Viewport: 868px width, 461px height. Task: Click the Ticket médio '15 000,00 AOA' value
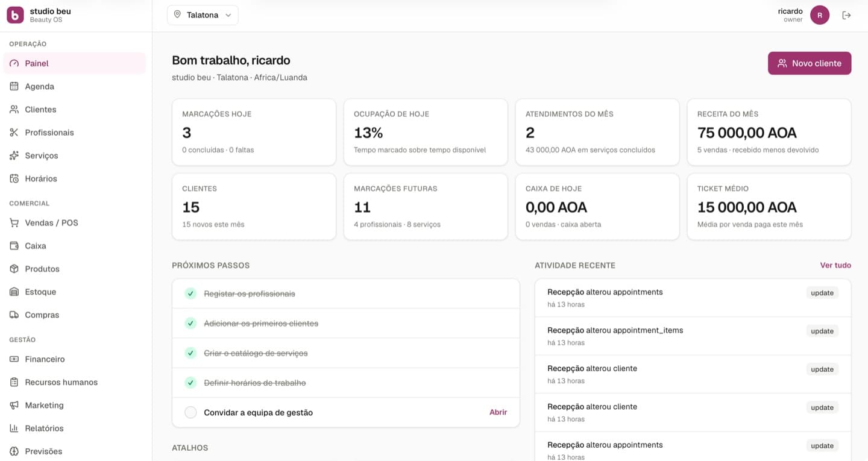coord(747,207)
